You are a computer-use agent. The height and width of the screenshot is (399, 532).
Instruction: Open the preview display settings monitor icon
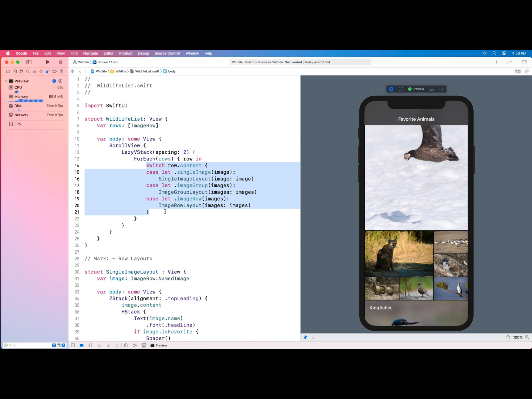click(432, 89)
